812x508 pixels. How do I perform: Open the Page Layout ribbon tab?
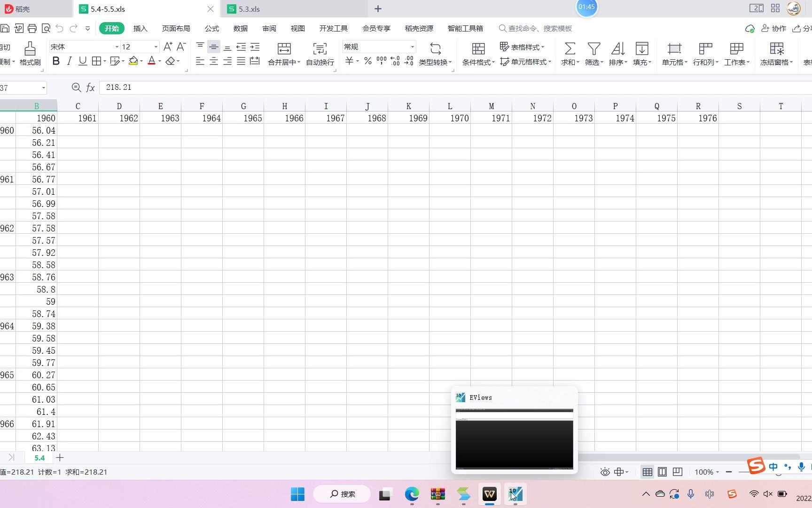pos(176,28)
